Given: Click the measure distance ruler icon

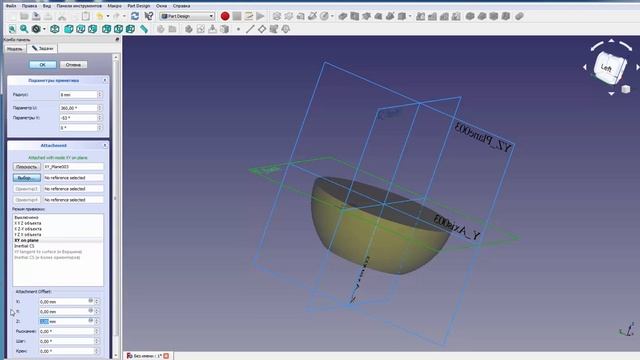Looking at the screenshot, I should coord(144,29).
